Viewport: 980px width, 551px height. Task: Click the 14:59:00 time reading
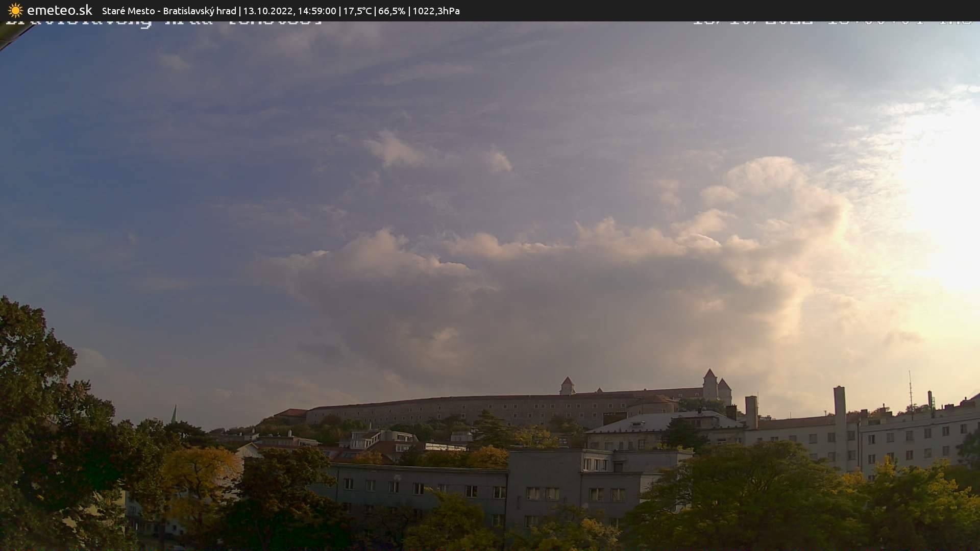click(x=317, y=11)
